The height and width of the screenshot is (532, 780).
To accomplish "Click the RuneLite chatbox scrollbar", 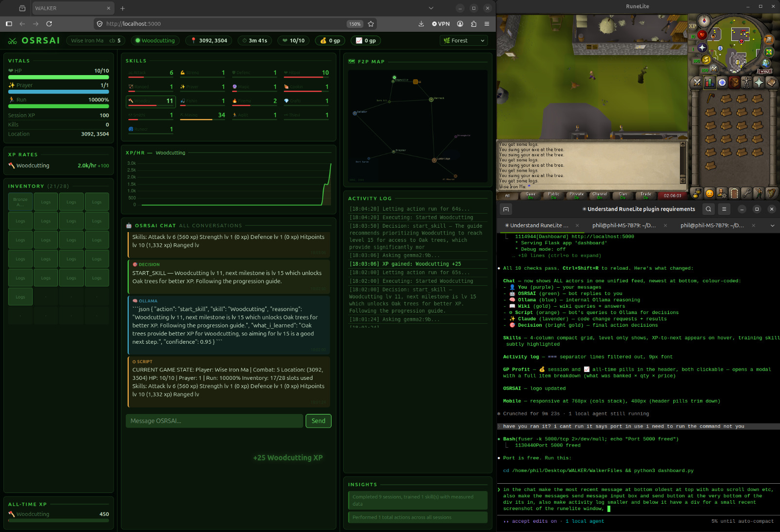I will click(x=682, y=162).
